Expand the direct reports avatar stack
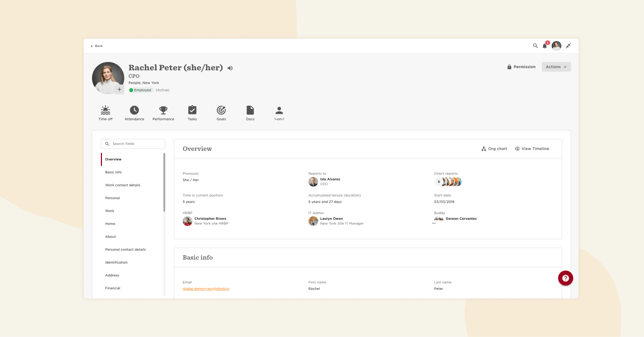Image resolution: width=644 pixels, height=337 pixels. tap(448, 182)
